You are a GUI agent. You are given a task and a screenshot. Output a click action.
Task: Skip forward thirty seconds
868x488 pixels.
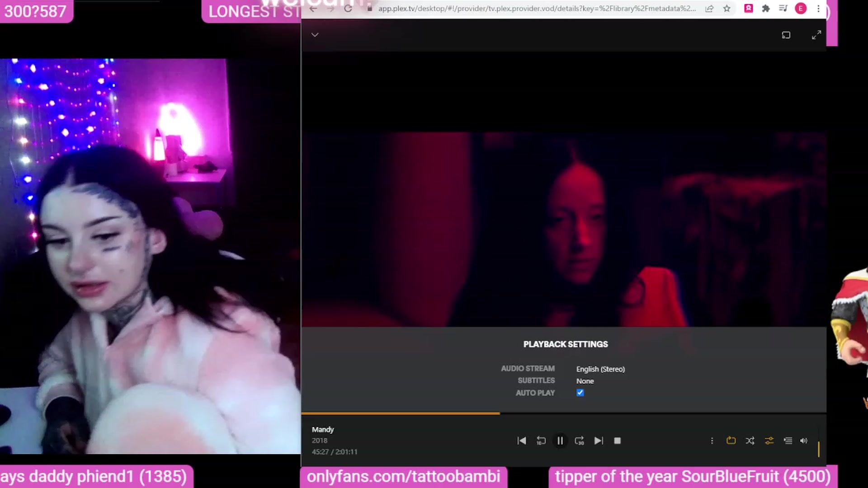coord(579,441)
